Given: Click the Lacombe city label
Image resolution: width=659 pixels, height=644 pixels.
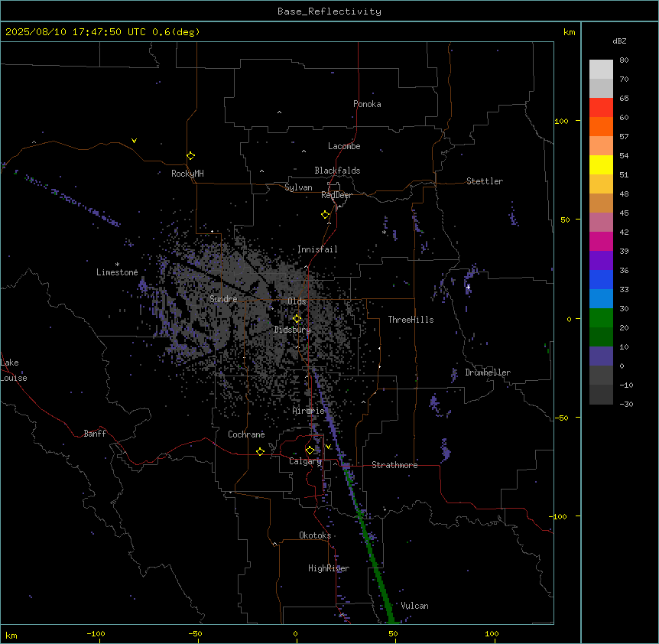Looking at the screenshot, I should tap(344, 146).
